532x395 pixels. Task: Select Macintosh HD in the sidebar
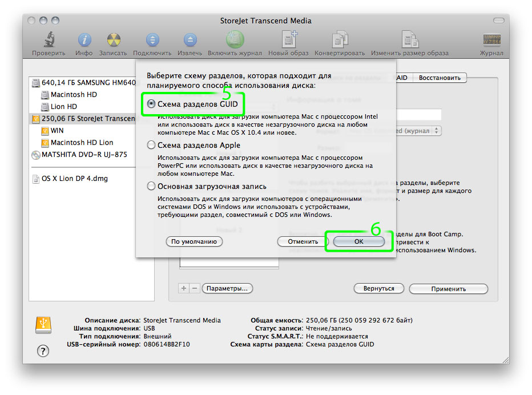(74, 94)
